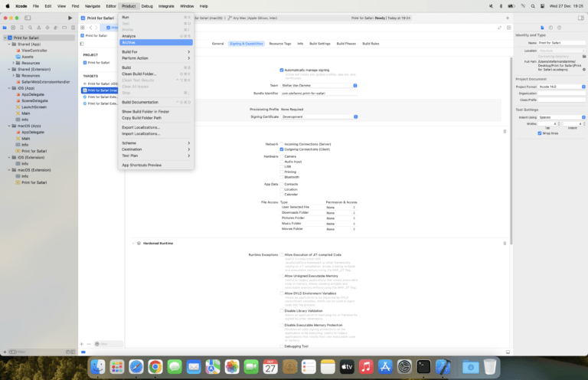
Task: Collapse the macOS (Extension) group
Action: 9,170
